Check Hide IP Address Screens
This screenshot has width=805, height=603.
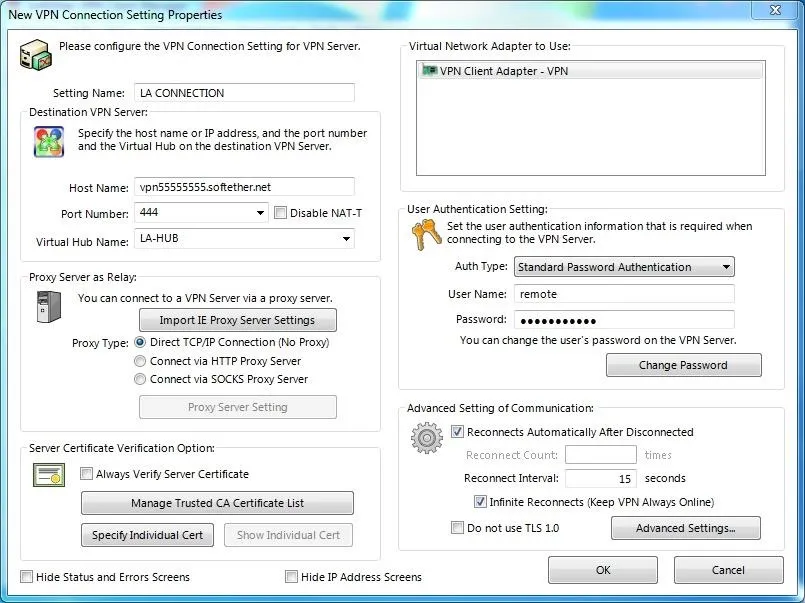[x=291, y=576]
